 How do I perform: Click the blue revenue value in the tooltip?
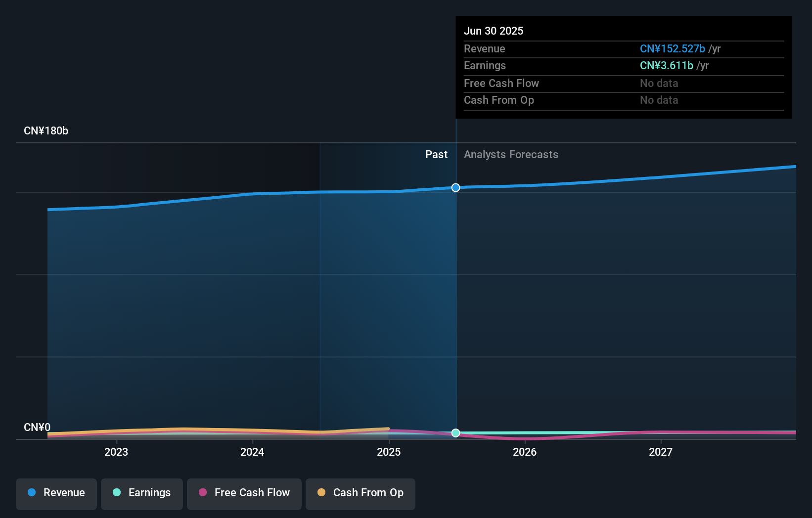pos(673,49)
